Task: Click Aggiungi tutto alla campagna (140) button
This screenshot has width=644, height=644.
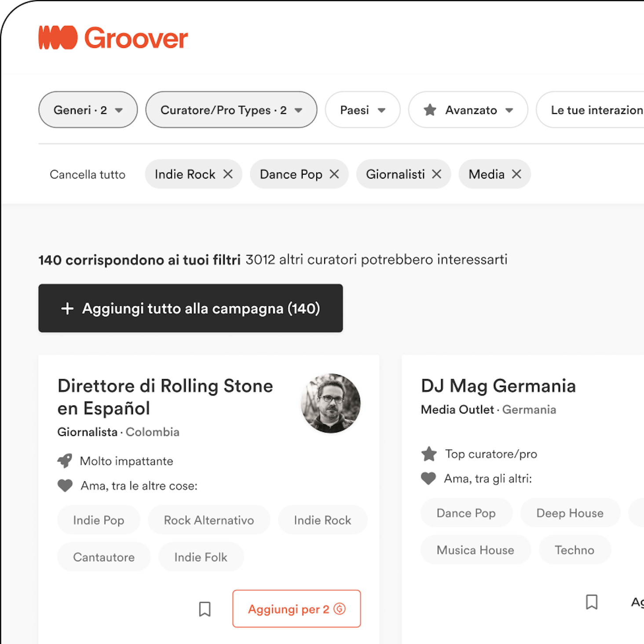Action: (x=190, y=308)
